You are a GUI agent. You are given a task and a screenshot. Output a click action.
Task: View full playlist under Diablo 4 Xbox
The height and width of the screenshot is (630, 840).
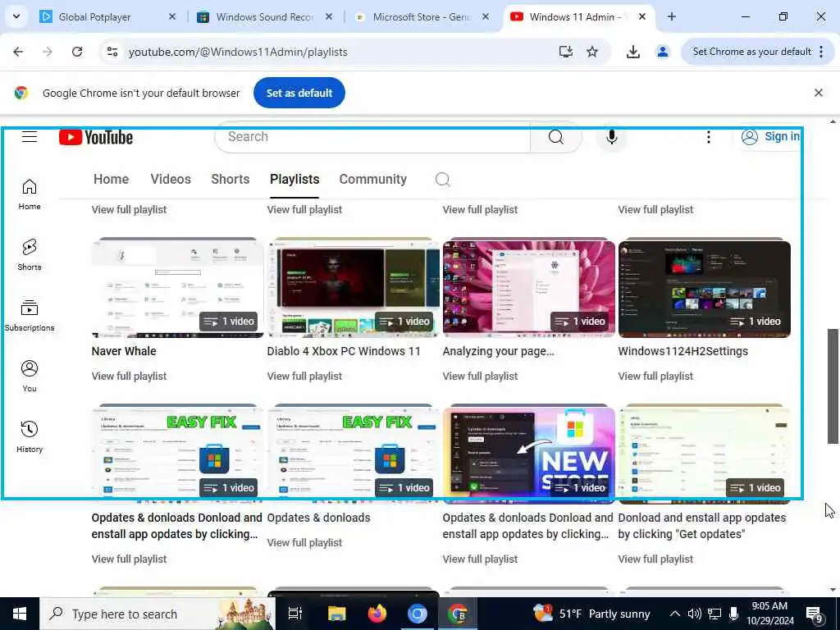pyautogui.click(x=305, y=376)
